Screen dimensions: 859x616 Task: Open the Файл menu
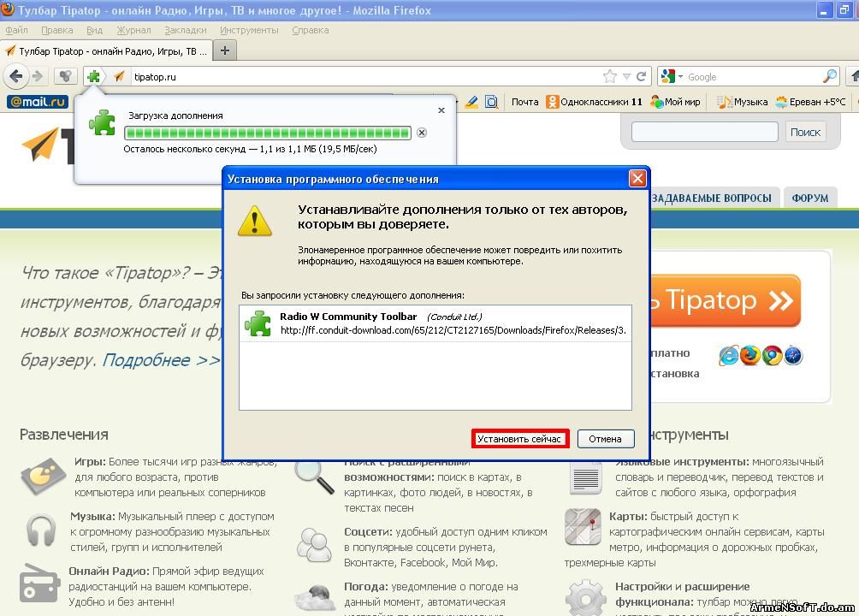(x=16, y=30)
